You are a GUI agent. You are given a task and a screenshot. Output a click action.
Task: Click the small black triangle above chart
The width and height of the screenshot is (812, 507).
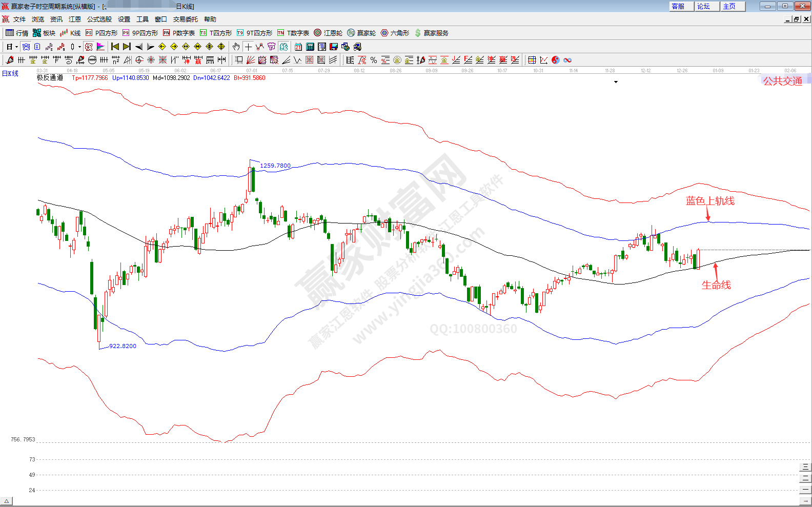pos(616,82)
